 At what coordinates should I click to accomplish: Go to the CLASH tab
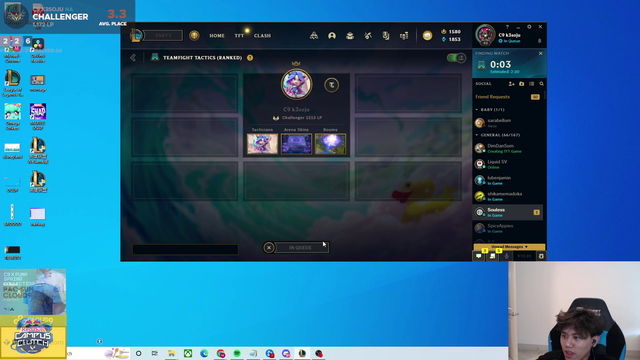(262, 36)
